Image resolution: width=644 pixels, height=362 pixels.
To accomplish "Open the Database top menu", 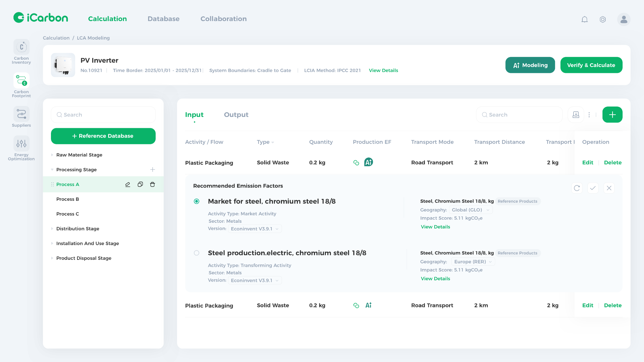I will point(164,19).
